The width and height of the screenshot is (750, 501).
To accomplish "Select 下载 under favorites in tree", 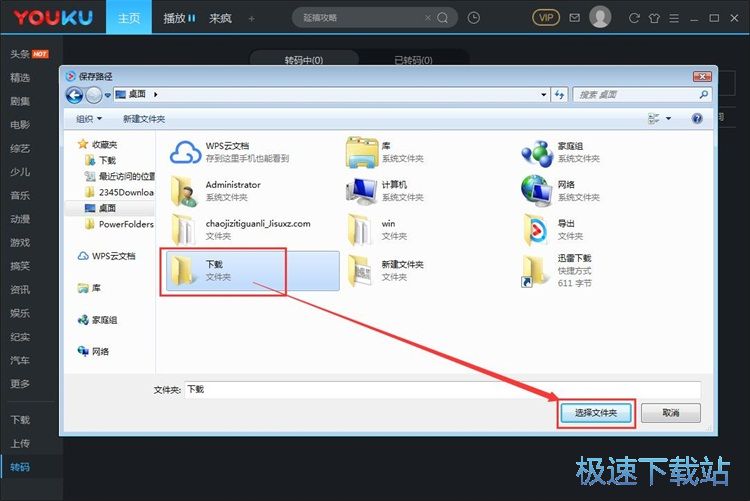I will coord(100,160).
